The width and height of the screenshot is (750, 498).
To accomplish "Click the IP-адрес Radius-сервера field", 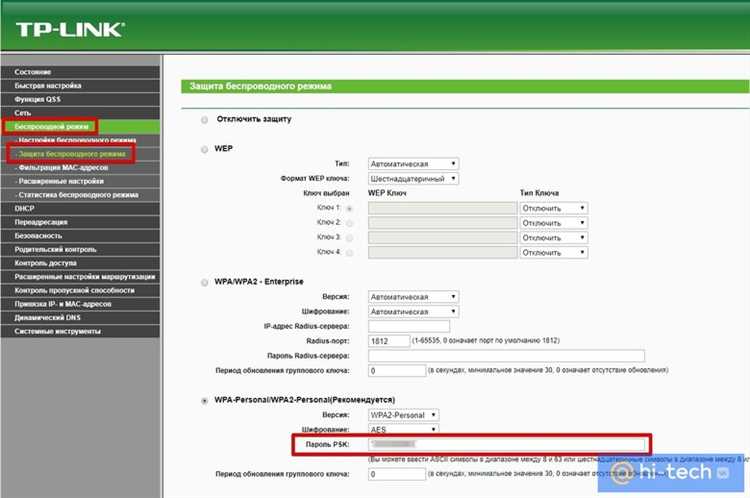I will 409,326.
